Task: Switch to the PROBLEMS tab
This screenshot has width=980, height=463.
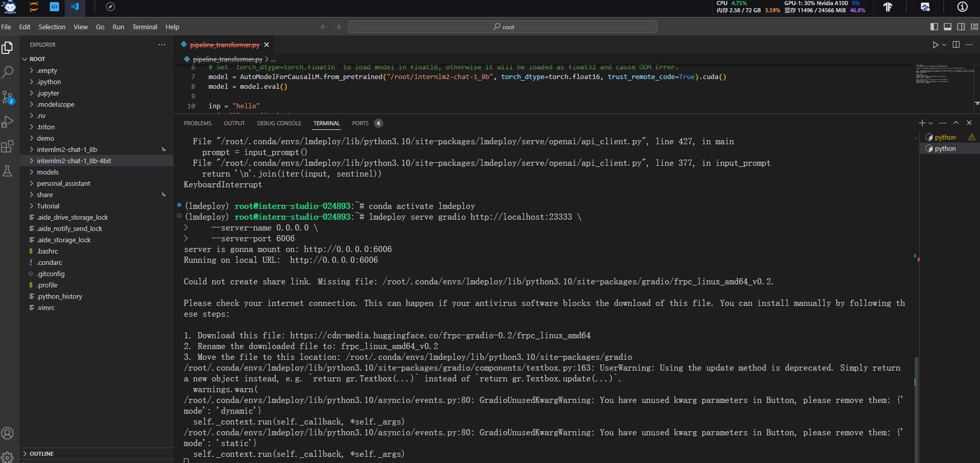Action: (x=198, y=123)
